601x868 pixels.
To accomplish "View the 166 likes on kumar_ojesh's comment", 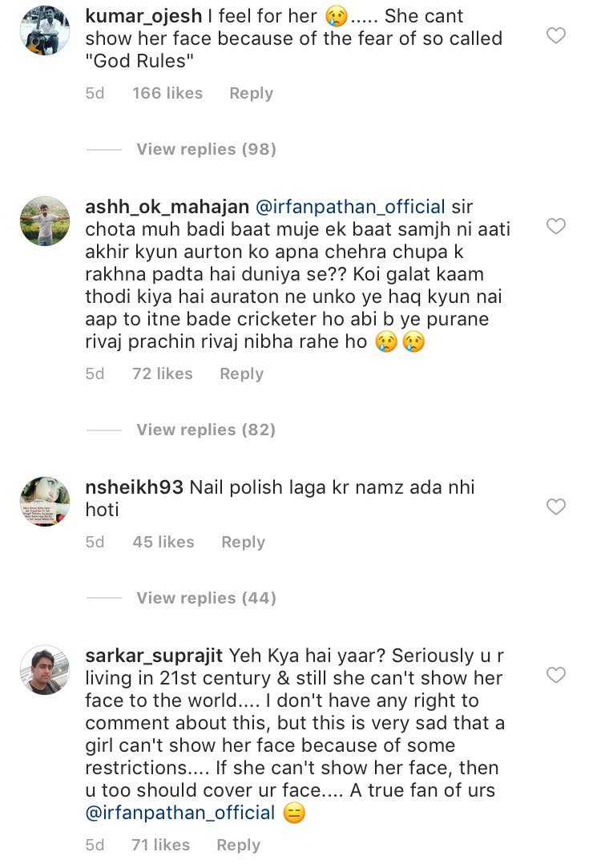I will (x=167, y=93).
